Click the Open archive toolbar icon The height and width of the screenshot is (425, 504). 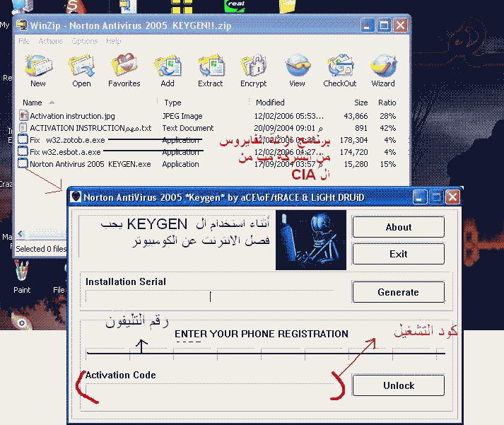click(x=81, y=71)
